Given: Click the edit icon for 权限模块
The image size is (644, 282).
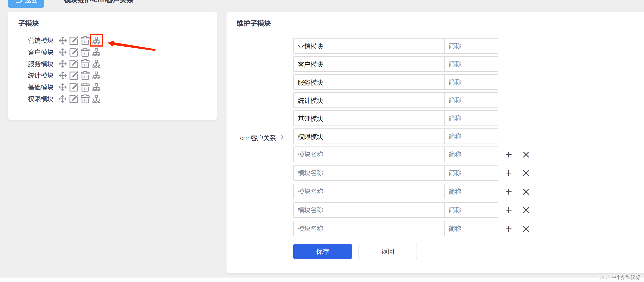Looking at the screenshot, I should 73,99.
